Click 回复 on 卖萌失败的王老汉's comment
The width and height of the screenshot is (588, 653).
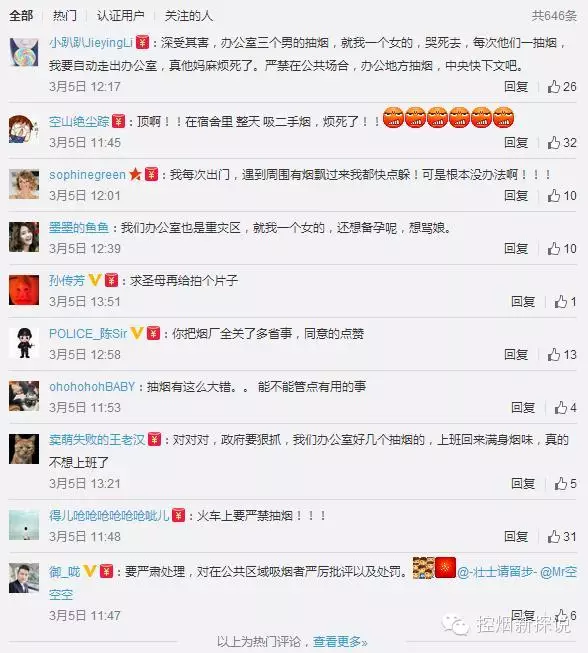click(523, 484)
